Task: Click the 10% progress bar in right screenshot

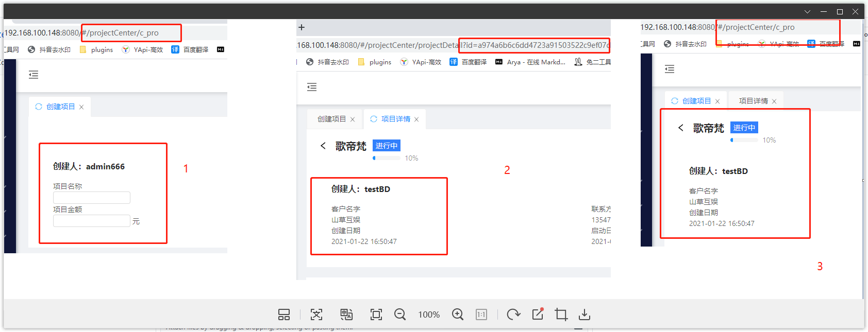Action: (744, 140)
